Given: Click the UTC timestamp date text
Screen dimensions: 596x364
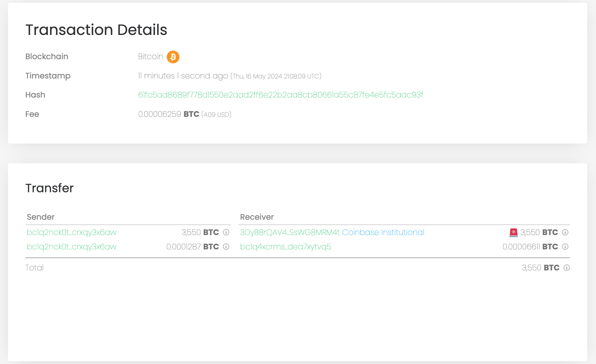Looking at the screenshot, I should [x=276, y=76].
